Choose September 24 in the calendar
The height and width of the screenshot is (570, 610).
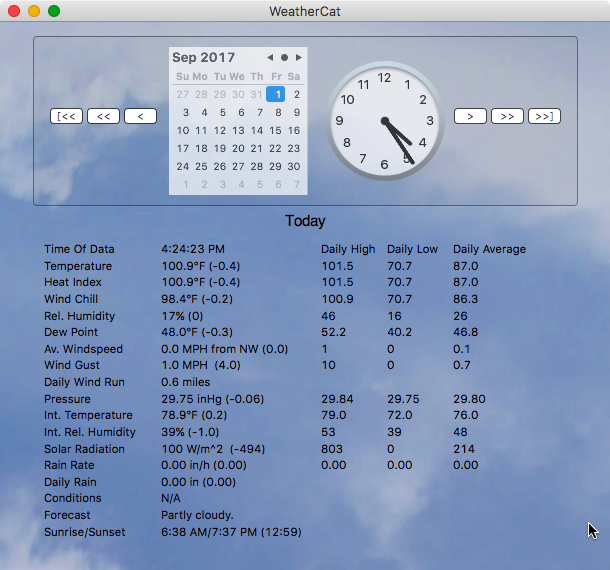(183, 167)
